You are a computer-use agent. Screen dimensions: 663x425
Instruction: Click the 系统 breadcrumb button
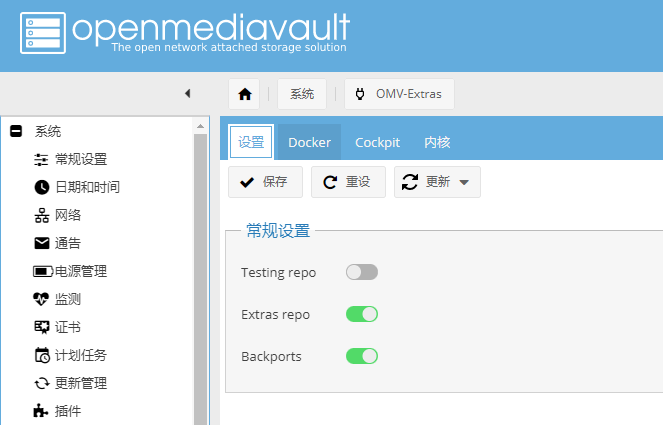(x=302, y=94)
